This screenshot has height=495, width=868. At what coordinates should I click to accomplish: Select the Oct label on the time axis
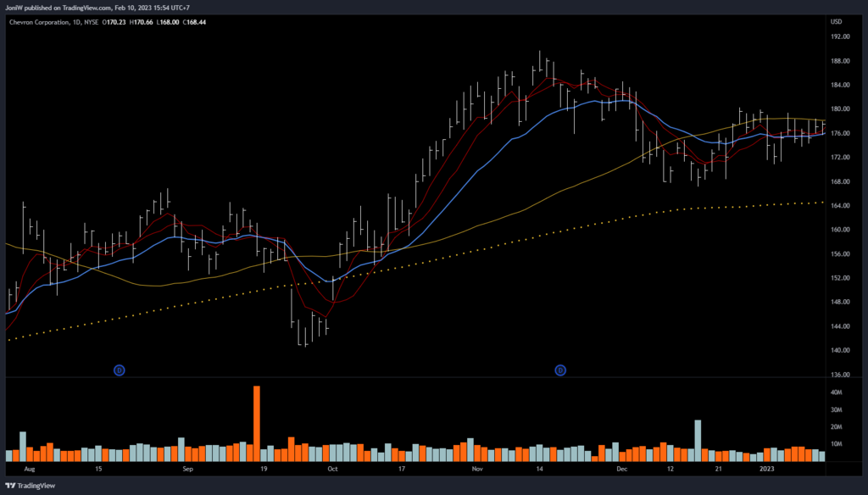click(332, 468)
